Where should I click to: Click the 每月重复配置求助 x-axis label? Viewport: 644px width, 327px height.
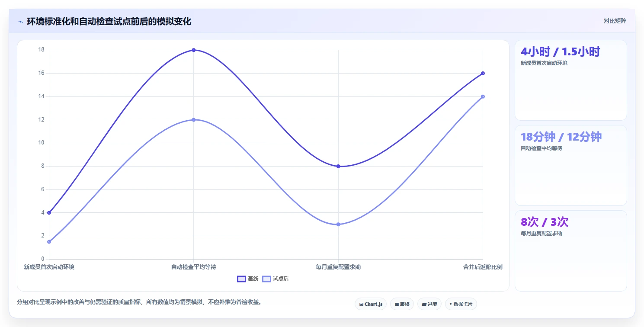pos(338,267)
